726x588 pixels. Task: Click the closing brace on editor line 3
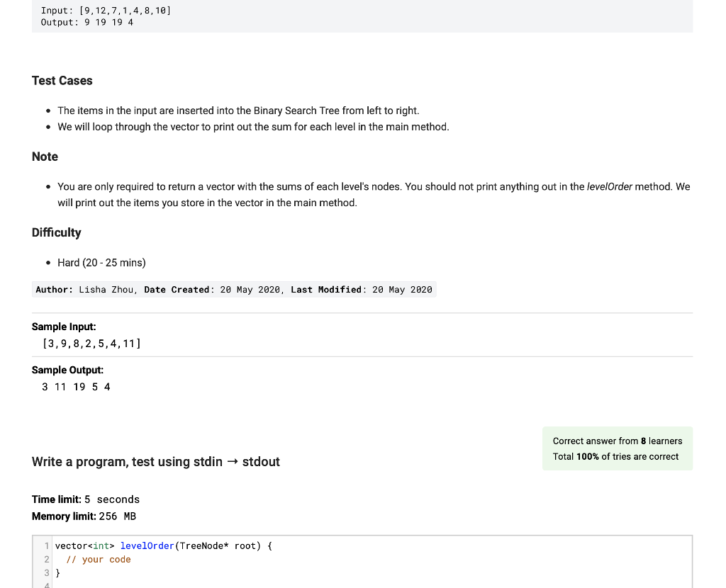point(57,573)
